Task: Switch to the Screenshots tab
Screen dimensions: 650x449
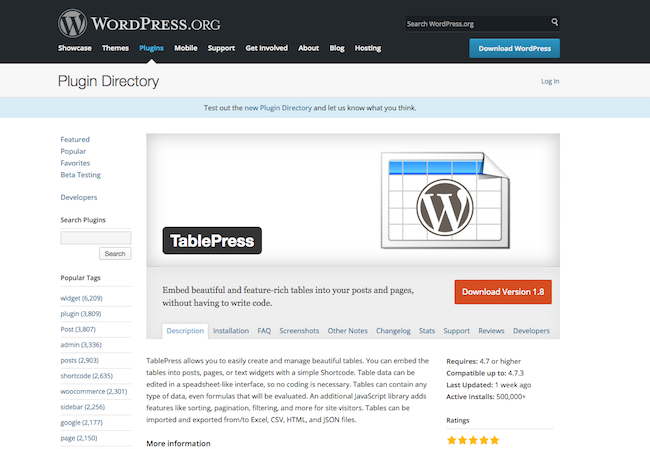Action: (299, 331)
